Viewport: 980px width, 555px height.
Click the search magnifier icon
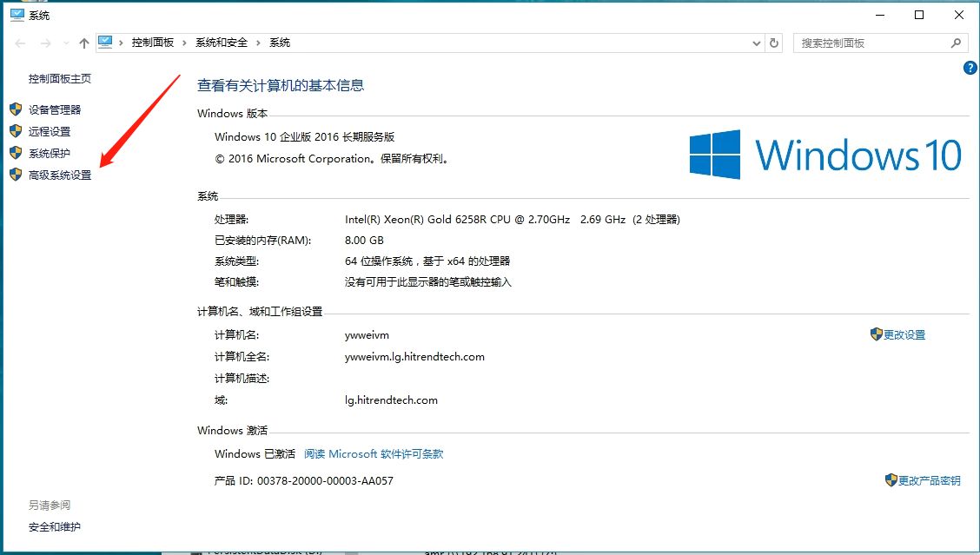[x=956, y=43]
